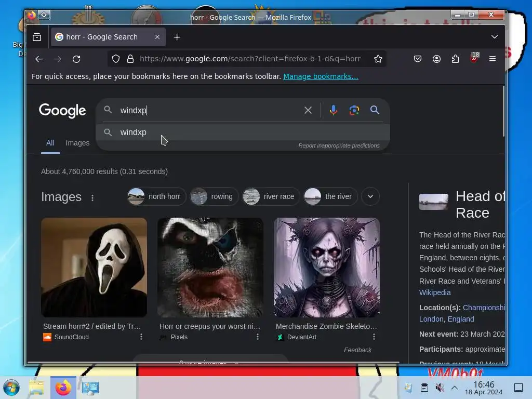
Task: Filter images by river race chip
Action: coord(271,196)
